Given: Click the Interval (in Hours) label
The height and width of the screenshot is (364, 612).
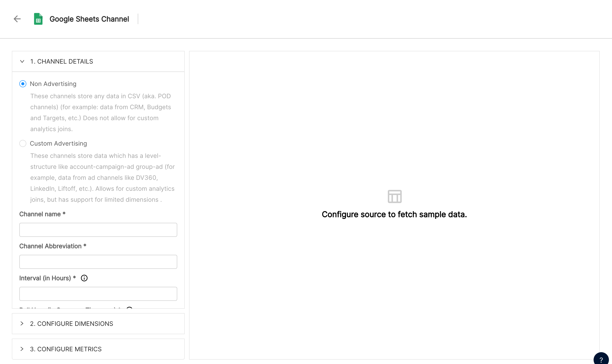Looking at the screenshot, I should click(x=48, y=278).
